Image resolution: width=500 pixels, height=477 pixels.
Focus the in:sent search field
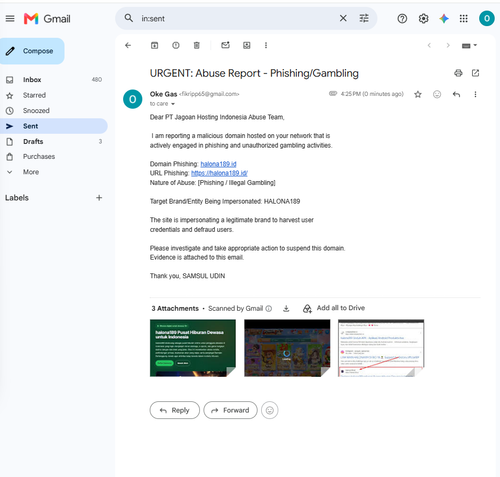click(x=233, y=19)
